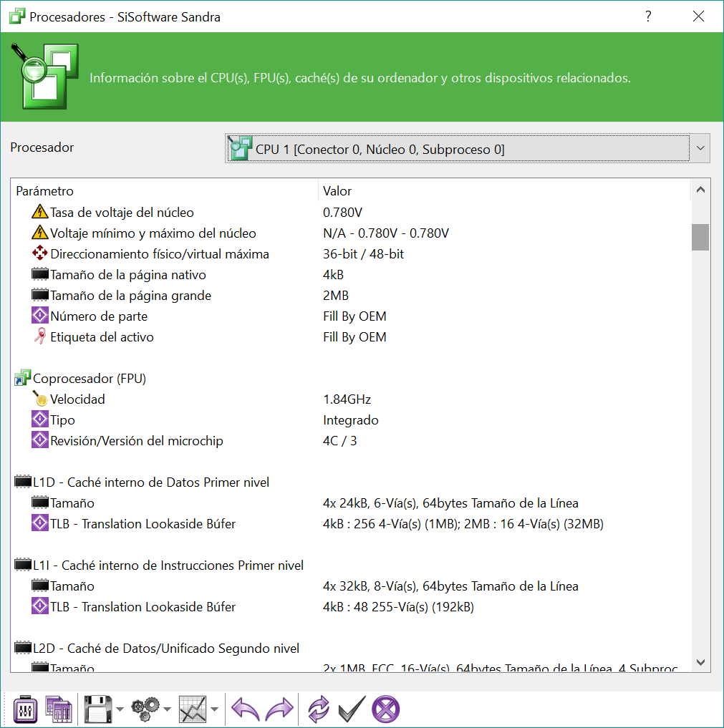Viewport: 724px width, 728px height.
Task: Click the graph chart icon
Action: 193,709
